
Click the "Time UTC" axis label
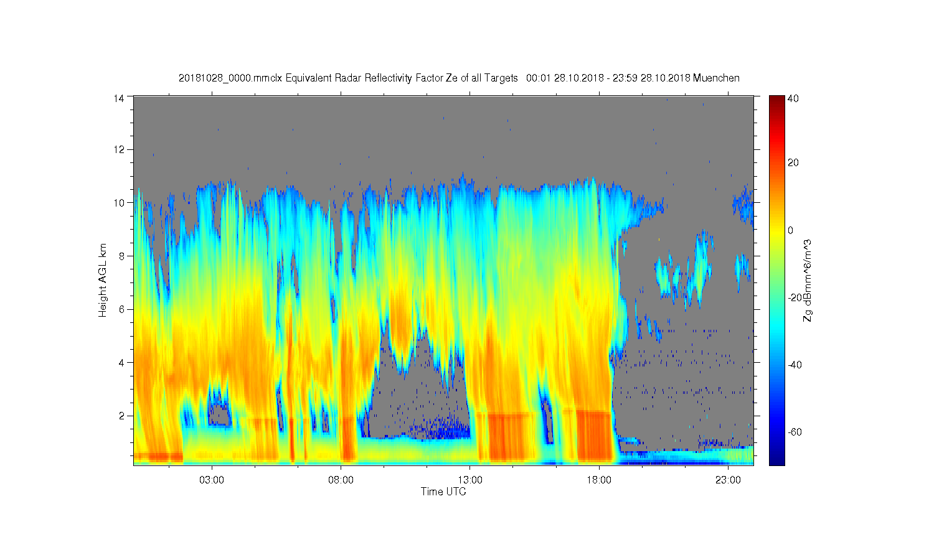[x=443, y=492]
